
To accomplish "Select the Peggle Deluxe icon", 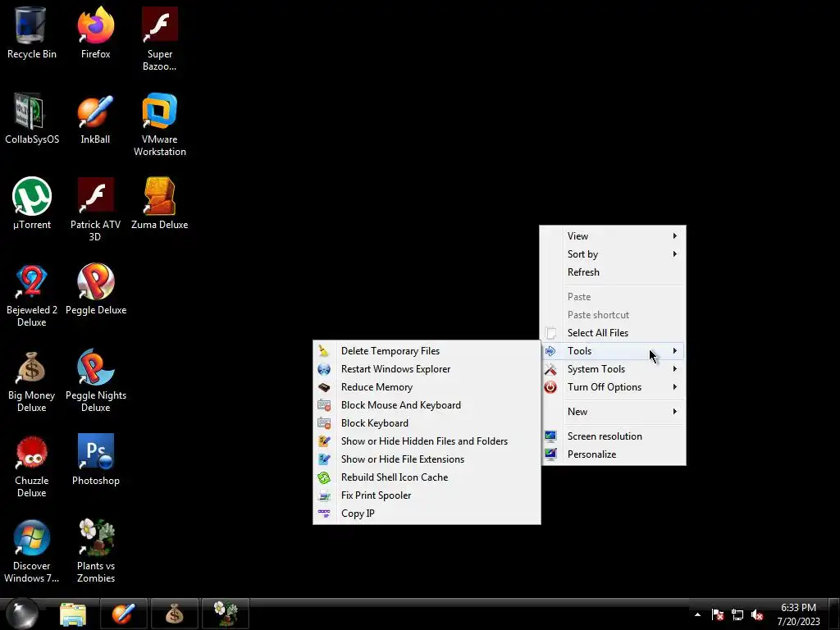I will click(x=96, y=290).
